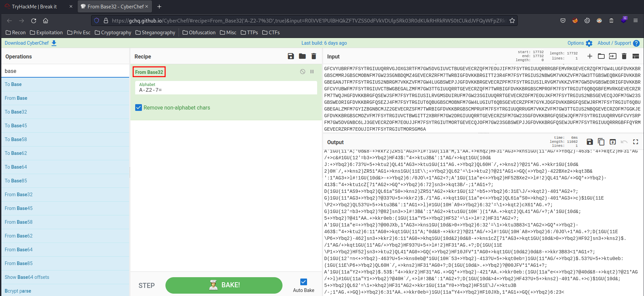Bookmark this page with the star

[x=512, y=21]
